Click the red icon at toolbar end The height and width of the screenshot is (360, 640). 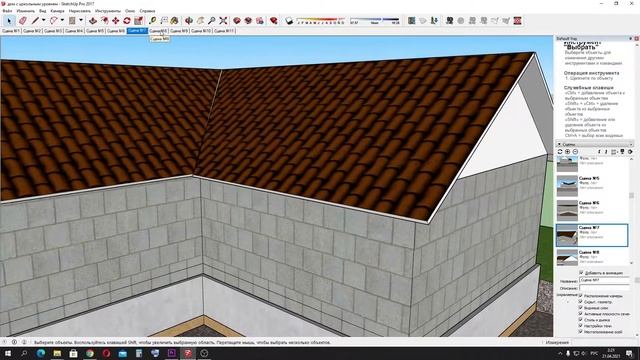pyautogui.click(x=518, y=20)
